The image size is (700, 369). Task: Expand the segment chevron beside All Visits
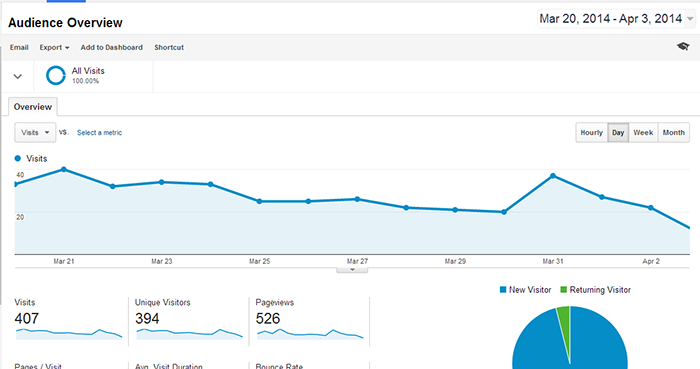click(x=18, y=76)
